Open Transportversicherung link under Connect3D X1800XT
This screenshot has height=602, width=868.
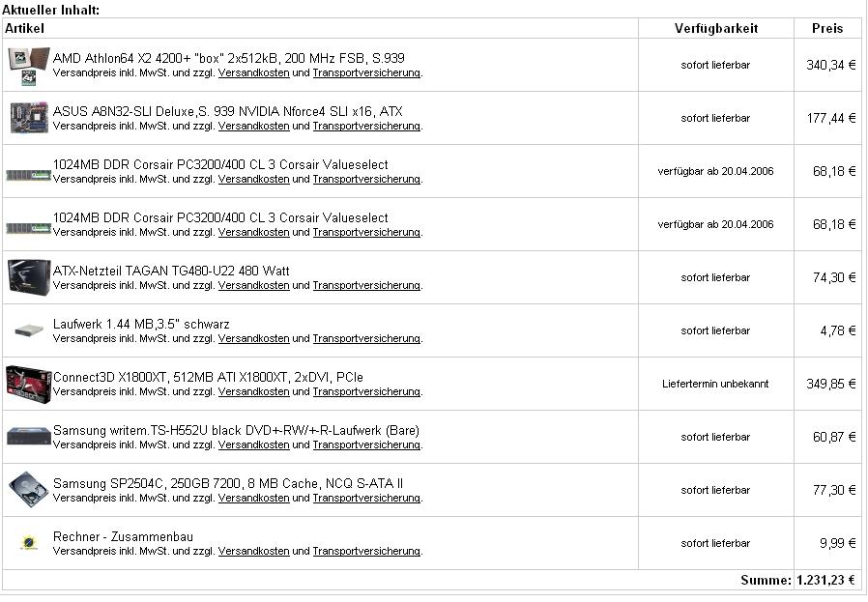click(366, 391)
